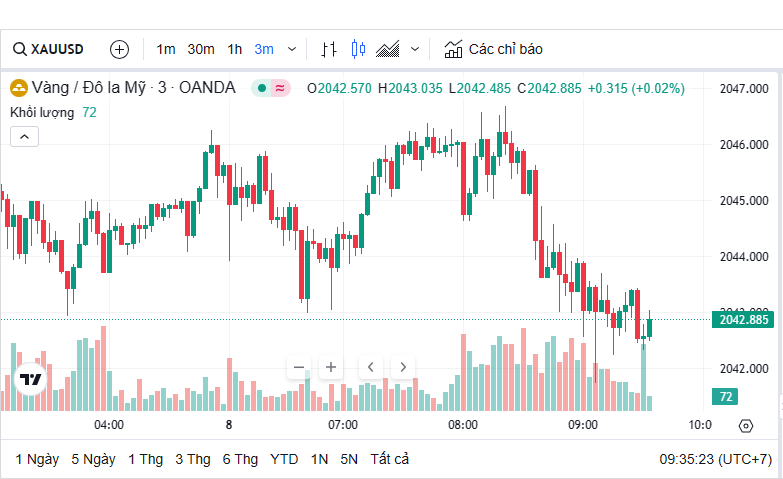
Task: Switch to the 30m interval
Action: (x=201, y=49)
